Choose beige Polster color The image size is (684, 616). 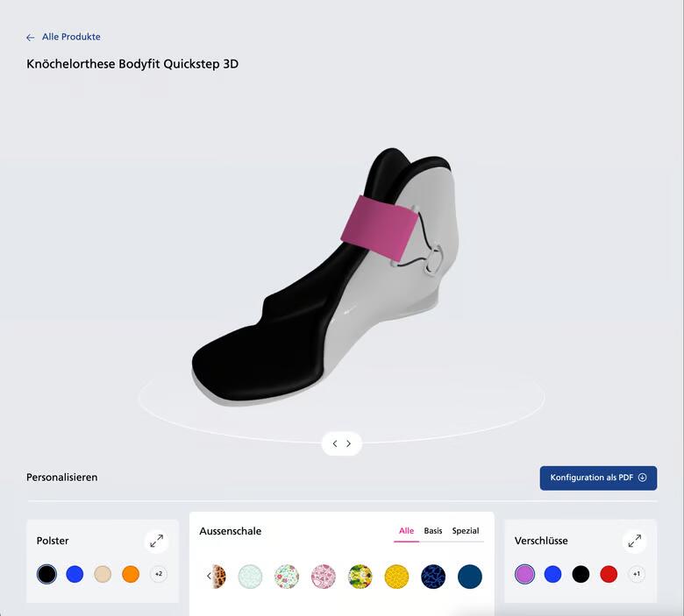103,575
